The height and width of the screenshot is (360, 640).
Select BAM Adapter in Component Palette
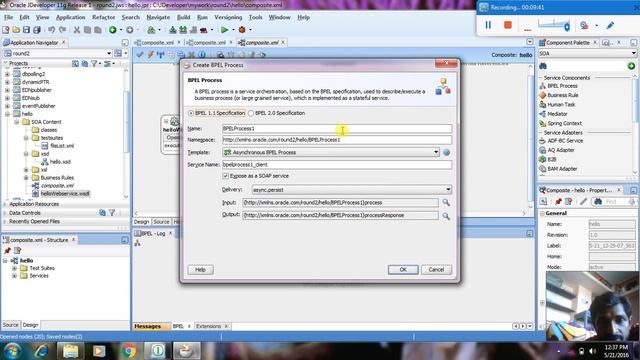coord(562,169)
